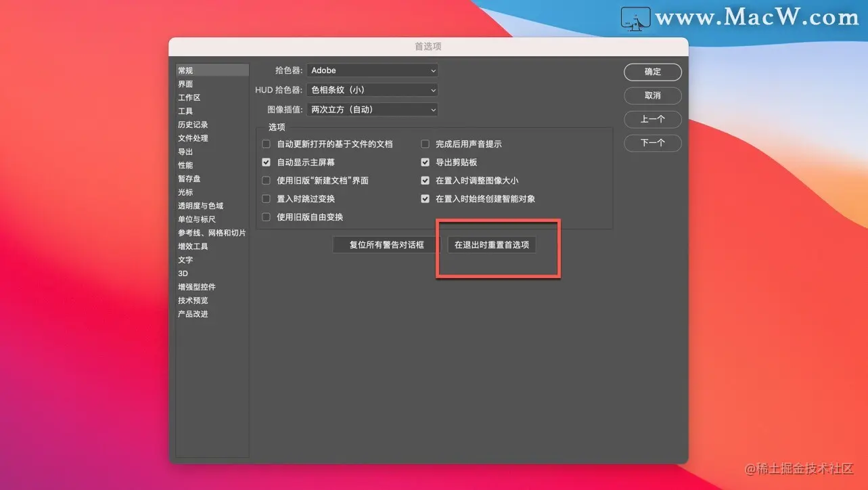Select 增强型控件 in the sidebar
Image resolution: width=868 pixels, height=490 pixels.
[212, 287]
